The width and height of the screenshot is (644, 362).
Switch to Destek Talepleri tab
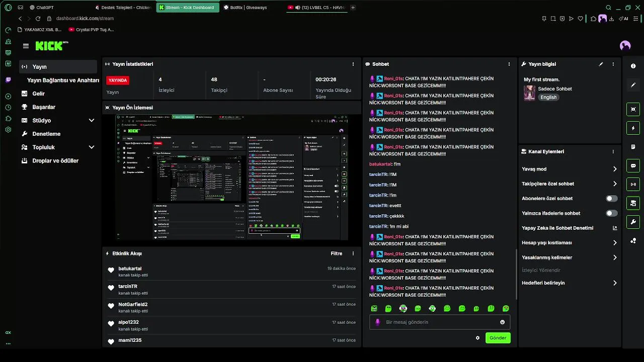tap(123, 8)
